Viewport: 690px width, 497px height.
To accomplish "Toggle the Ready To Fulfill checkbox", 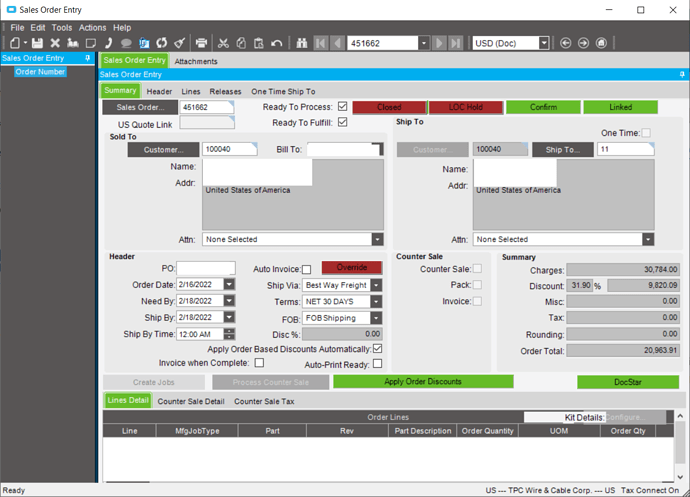I will pyautogui.click(x=342, y=122).
